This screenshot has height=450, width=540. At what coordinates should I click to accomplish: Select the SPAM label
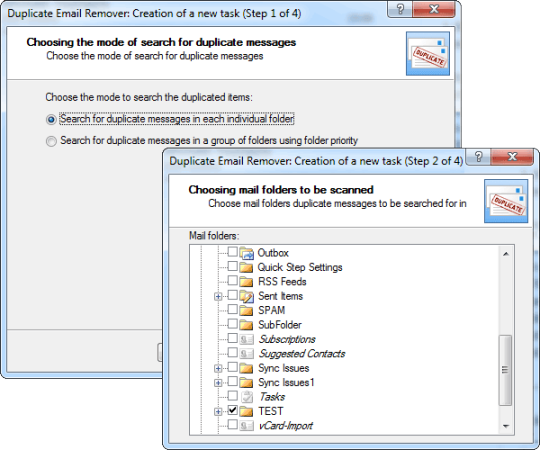tap(272, 311)
